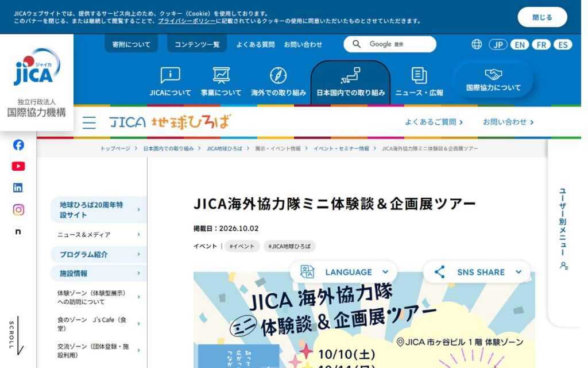
Task: Open the JICA Facebook page icon
Action: tap(18, 145)
